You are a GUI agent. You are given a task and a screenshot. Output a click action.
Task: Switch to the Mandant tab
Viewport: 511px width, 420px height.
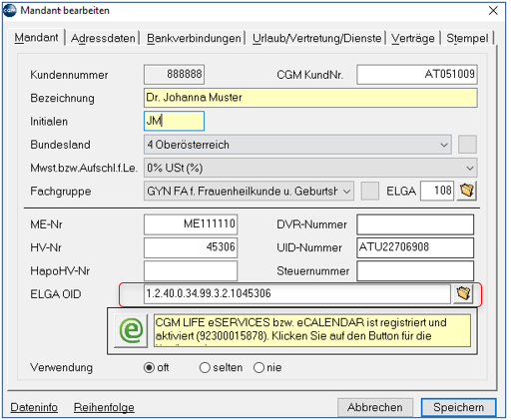pos(36,38)
